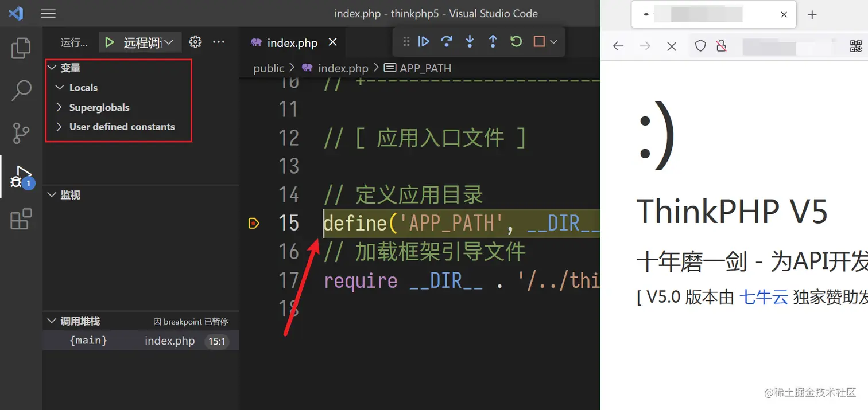Viewport: 868px width, 410px height.
Task: Step into the function call
Action: pyautogui.click(x=470, y=41)
